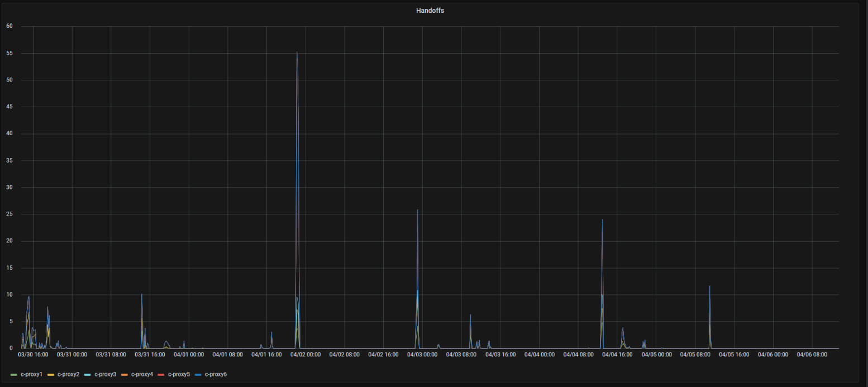Click the spike peak near 03/31 16:00
The width and height of the screenshot is (868, 387).
[142, 294]
